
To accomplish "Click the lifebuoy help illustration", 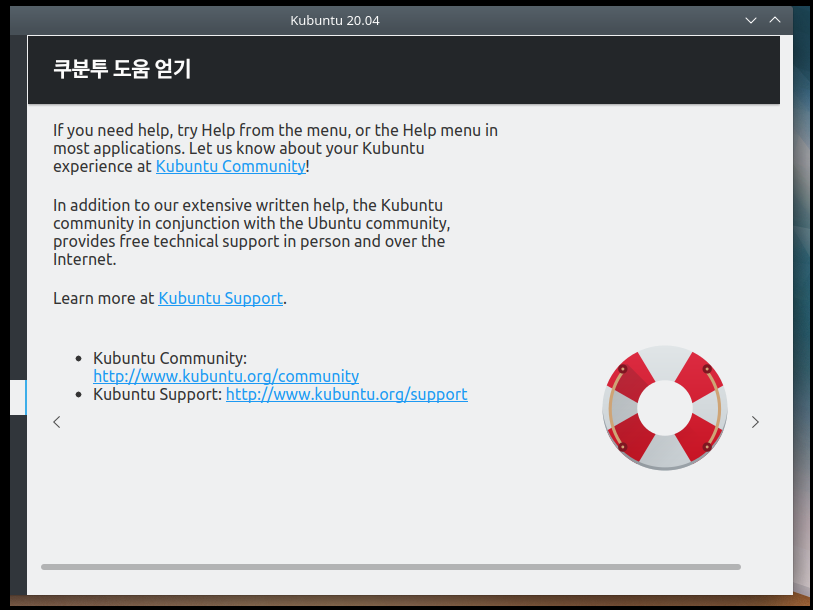I will coord(665,408).
